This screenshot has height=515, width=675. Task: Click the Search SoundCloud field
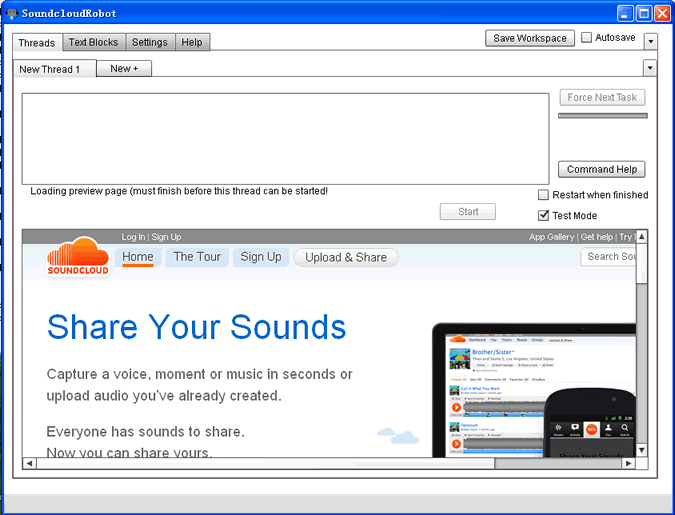pos(608,257)
